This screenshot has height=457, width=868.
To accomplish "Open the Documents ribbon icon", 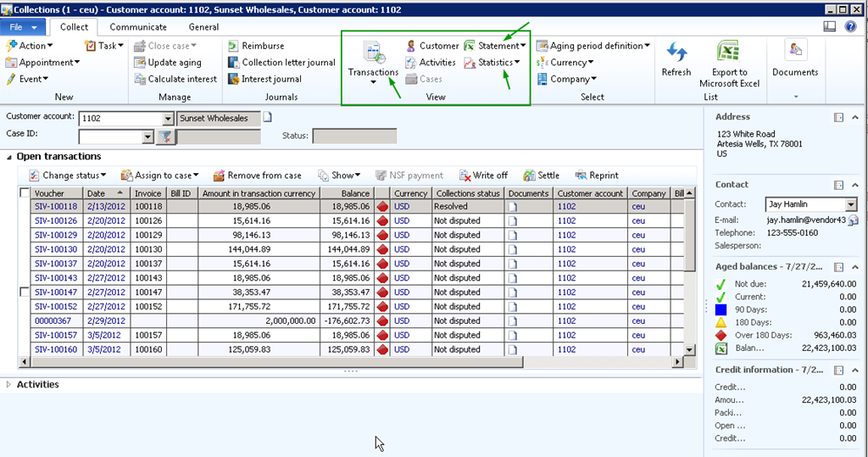I will [794, 53].
